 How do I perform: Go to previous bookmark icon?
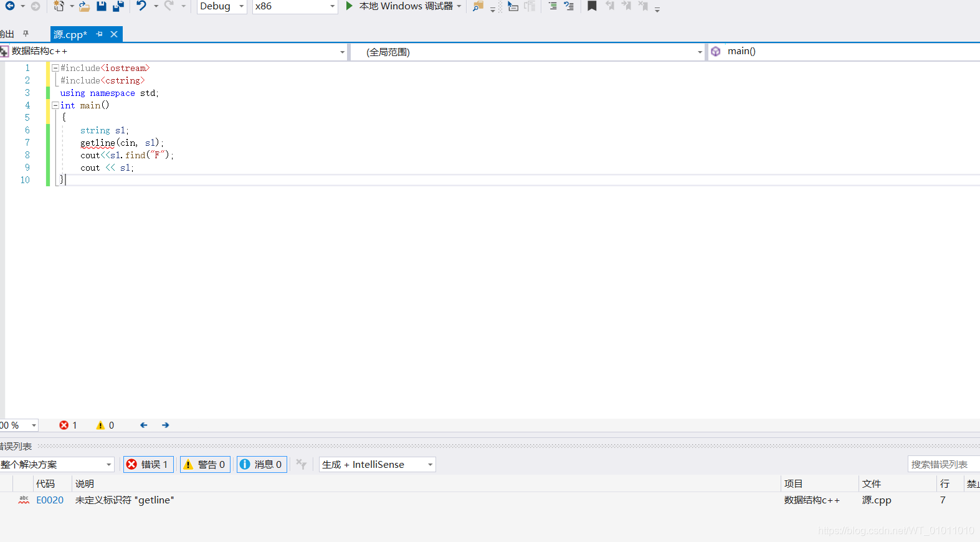(x=609, y=6)
